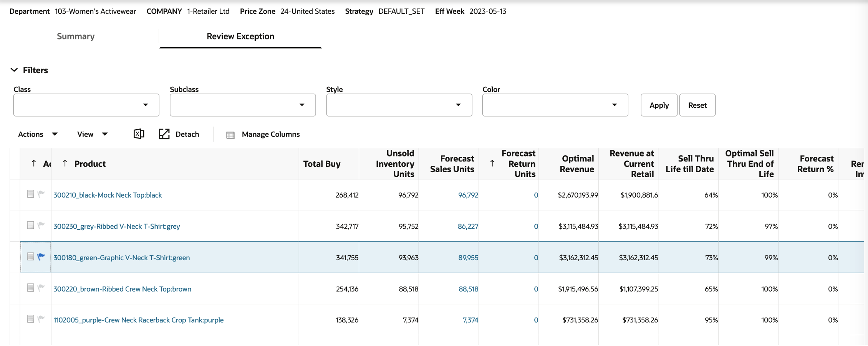Switch to the Summary tab

[76, 36]
